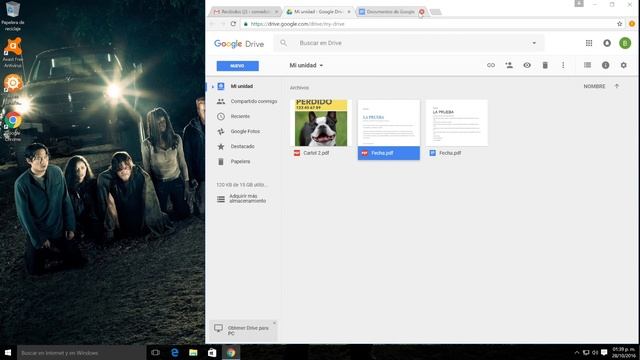The image size is (640, 360).
Task: Click the Chrome address bar URL
Action: 298,24
